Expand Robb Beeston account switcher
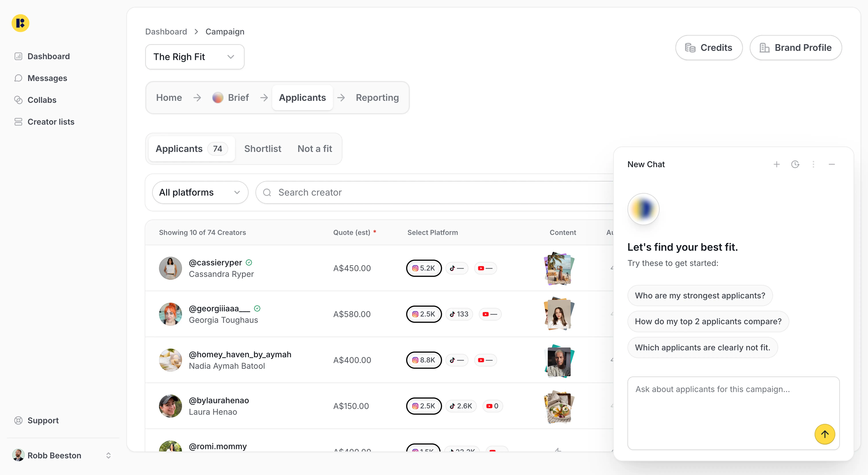868x475 pixels. [x=108, y=455]
